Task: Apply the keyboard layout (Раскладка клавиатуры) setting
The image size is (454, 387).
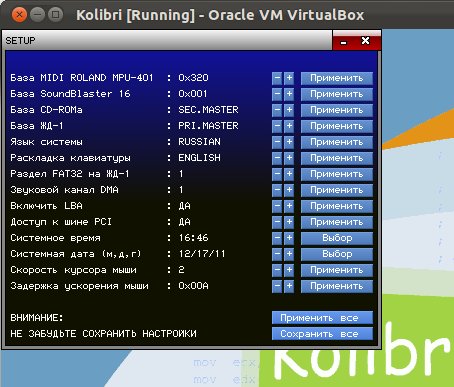Action: tap(337, 158)
